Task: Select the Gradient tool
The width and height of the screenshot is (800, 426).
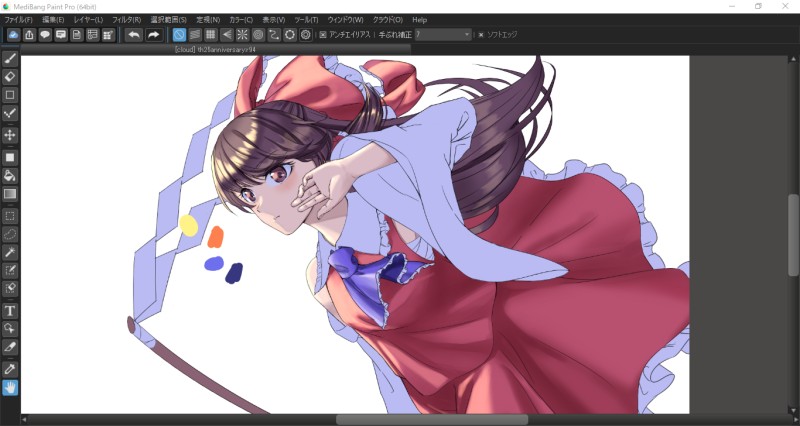Action: (x=10, y=194)
